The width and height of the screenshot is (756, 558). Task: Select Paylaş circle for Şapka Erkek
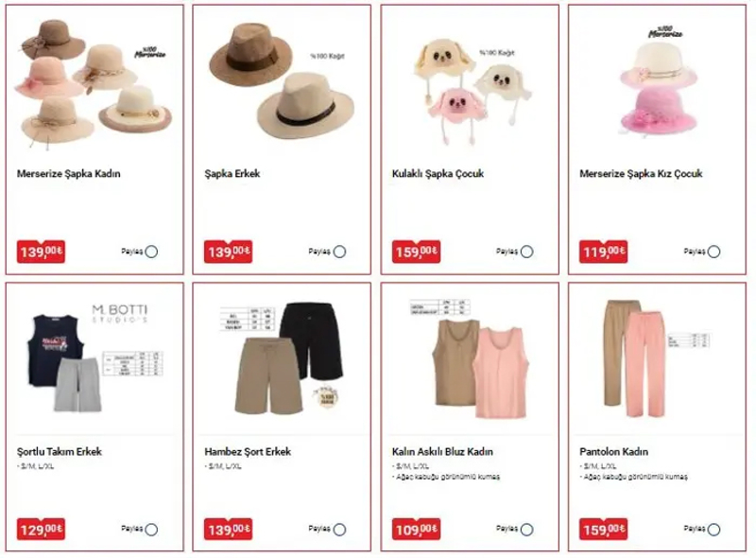tap(339, 252)
